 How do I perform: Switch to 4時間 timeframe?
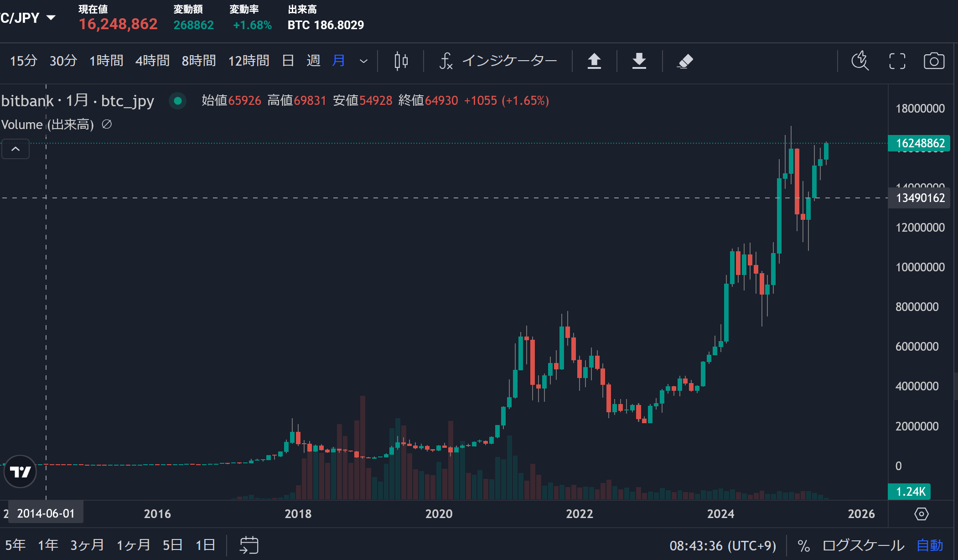(152, 61)
